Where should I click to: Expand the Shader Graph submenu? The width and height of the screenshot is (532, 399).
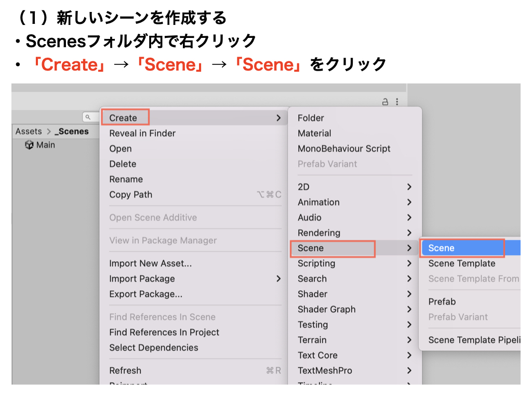tap(409, 309)
